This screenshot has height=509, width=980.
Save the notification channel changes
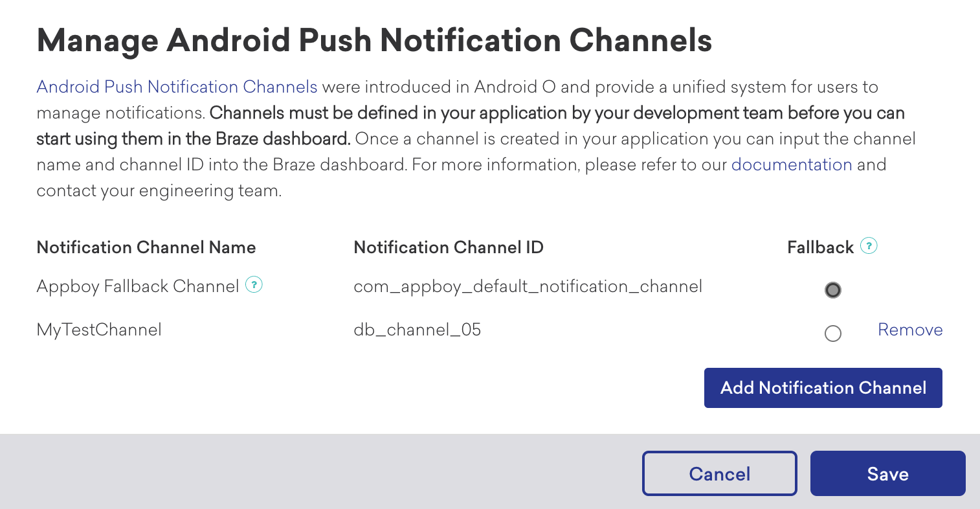pos(888,473)
